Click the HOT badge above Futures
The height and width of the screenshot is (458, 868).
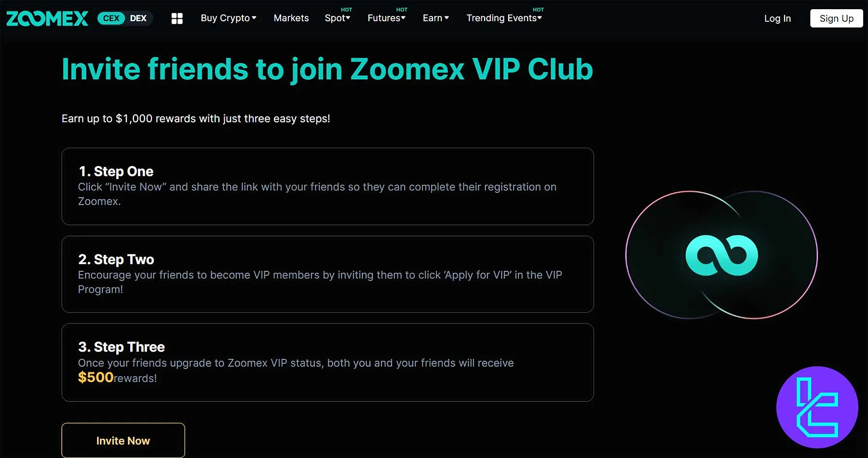pyautogui.click(x=402, y=9)
